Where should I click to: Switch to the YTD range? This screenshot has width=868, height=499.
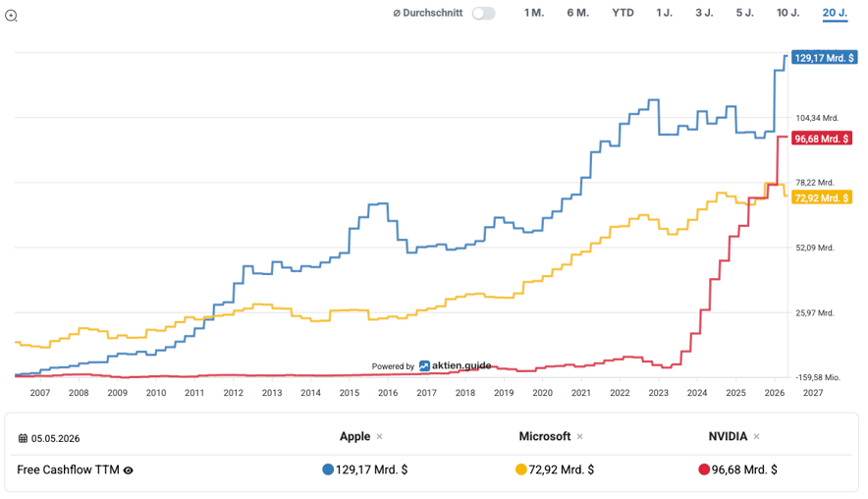623,13
